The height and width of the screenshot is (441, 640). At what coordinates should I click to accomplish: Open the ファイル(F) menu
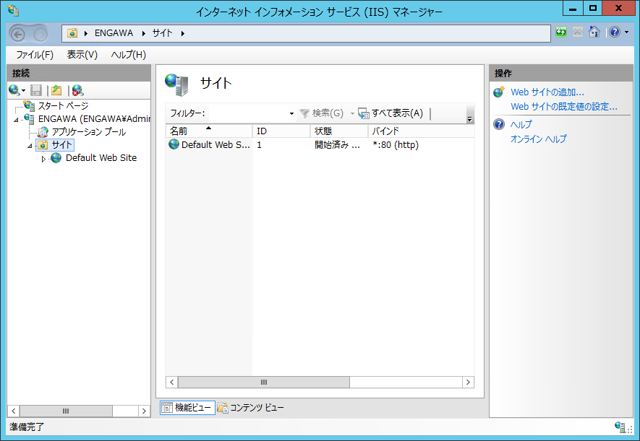[35, 55]
